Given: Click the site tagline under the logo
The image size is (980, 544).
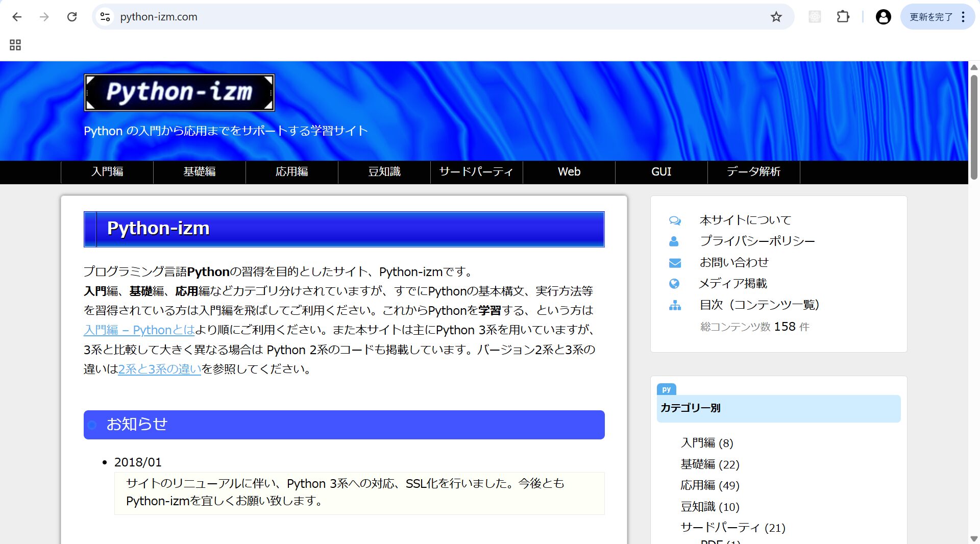Looking at the screenshot, I should (x=226, y=131).
